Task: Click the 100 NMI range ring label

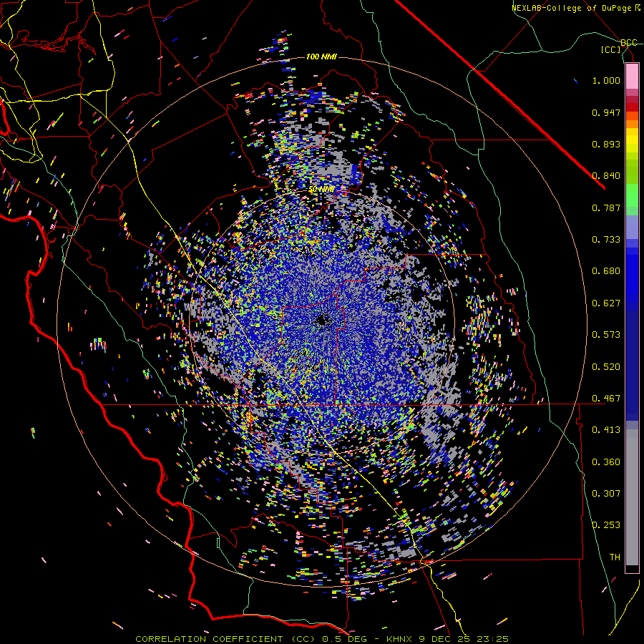Action: [x=321, y=57]
